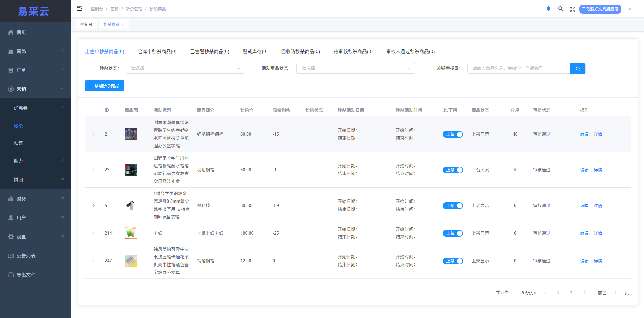The width and height of the screenshot is (644, 318).
Task: Open the 20条/页 page size selector
Action: point(531,292)
